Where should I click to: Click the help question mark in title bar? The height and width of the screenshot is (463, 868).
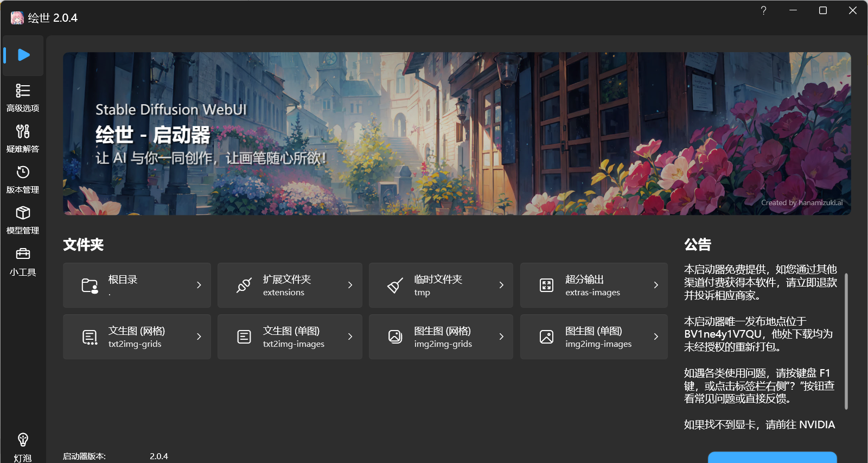point(763,10)
